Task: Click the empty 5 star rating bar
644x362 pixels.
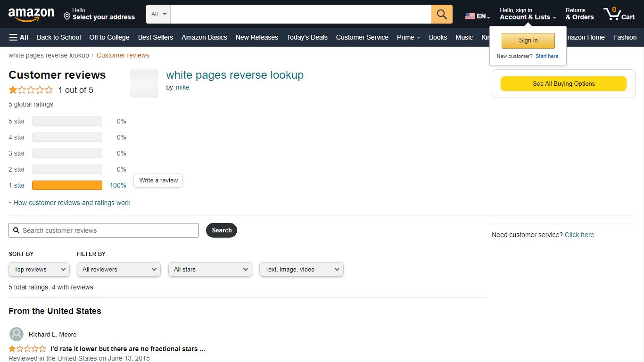Action: pyautogui.click(x=67, y=121)
